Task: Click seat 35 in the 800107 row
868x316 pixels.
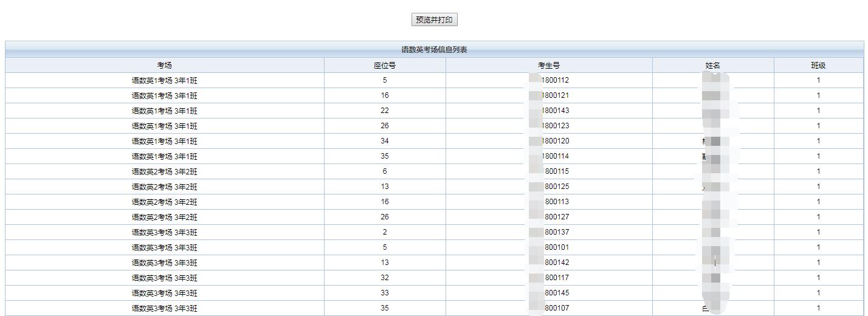Action: pos(385,308)
